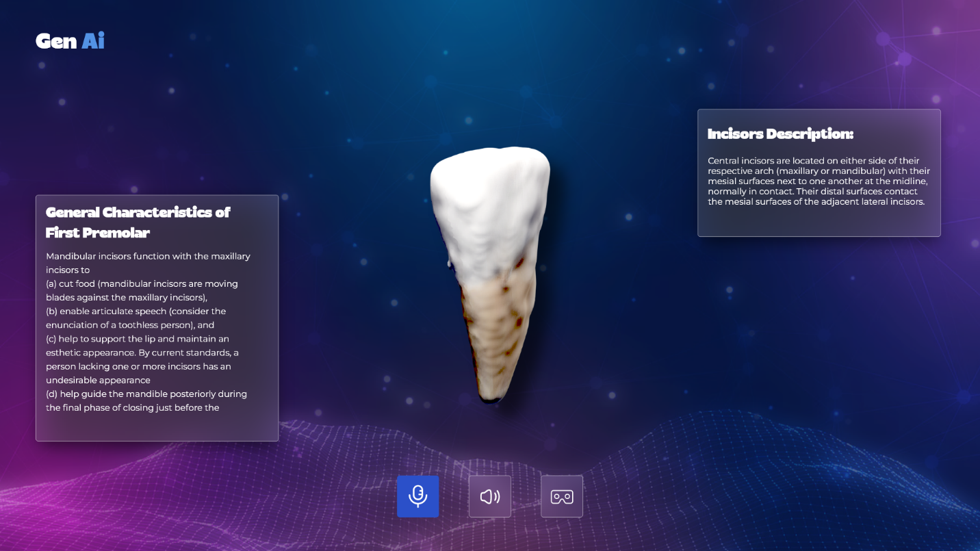Click the '(b) enable articulate speech' line

click(x=136, y=311)
